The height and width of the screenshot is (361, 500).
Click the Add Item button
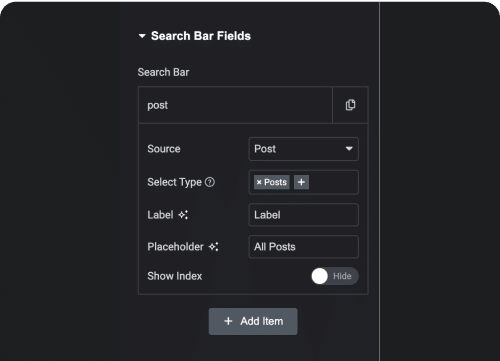[x=253, y=321]
